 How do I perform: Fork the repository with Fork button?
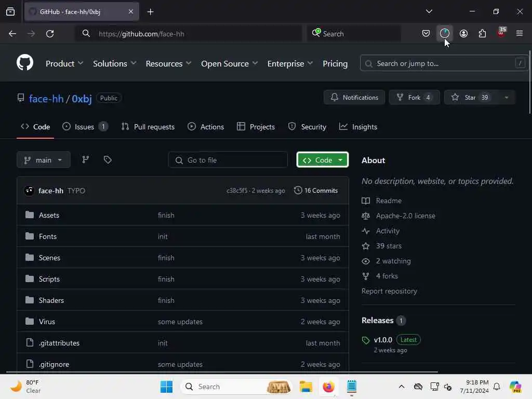(x=414, y=97)
